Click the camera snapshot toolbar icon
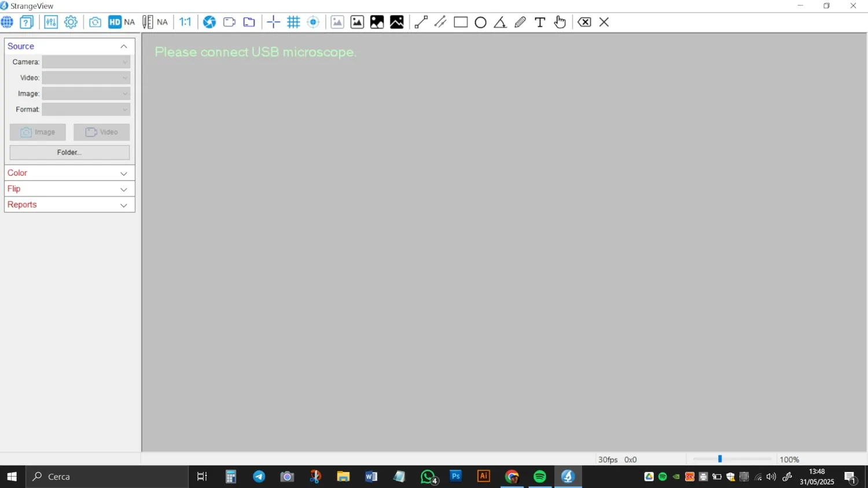The height and width of the screenshot is (488, 868). [x=95, y=23]
